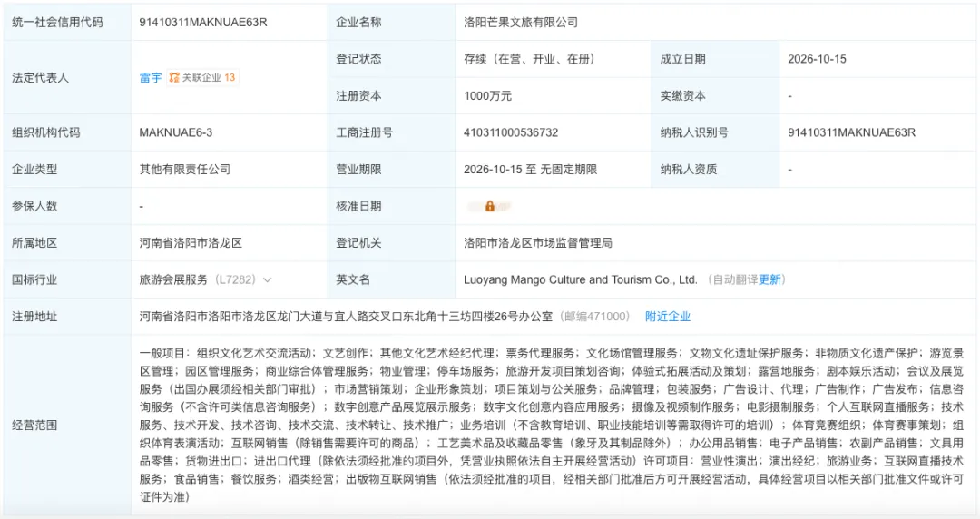The height and width of the screenshot is (519, 980).
Task: Click postal code 邮编471000 text
Action: 594,317
